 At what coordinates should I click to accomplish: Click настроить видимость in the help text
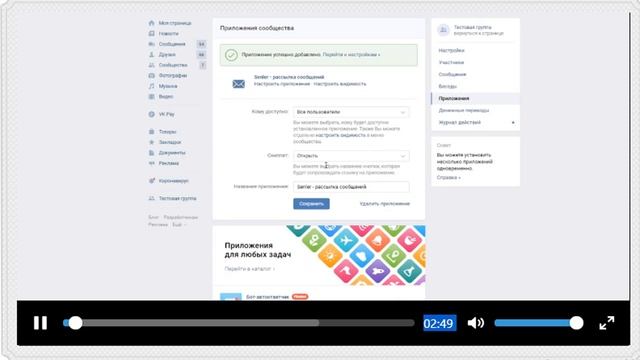(x=340, y=135)
